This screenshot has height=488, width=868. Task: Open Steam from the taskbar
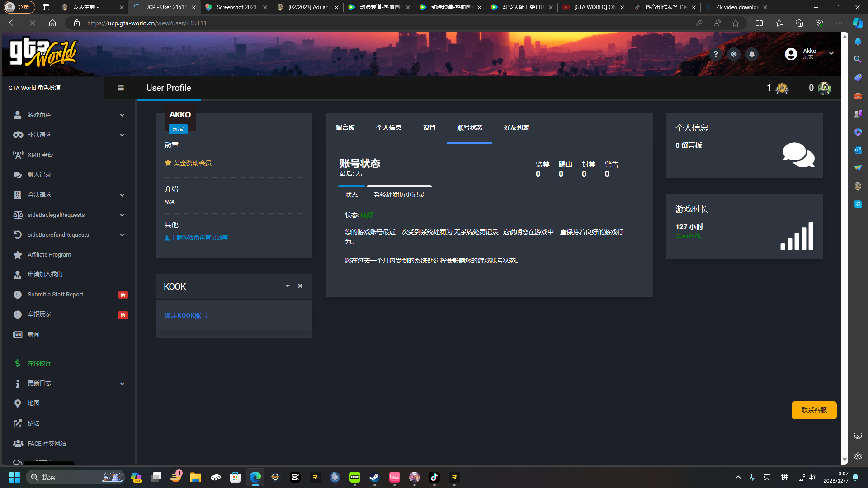[x=374, y=477]
